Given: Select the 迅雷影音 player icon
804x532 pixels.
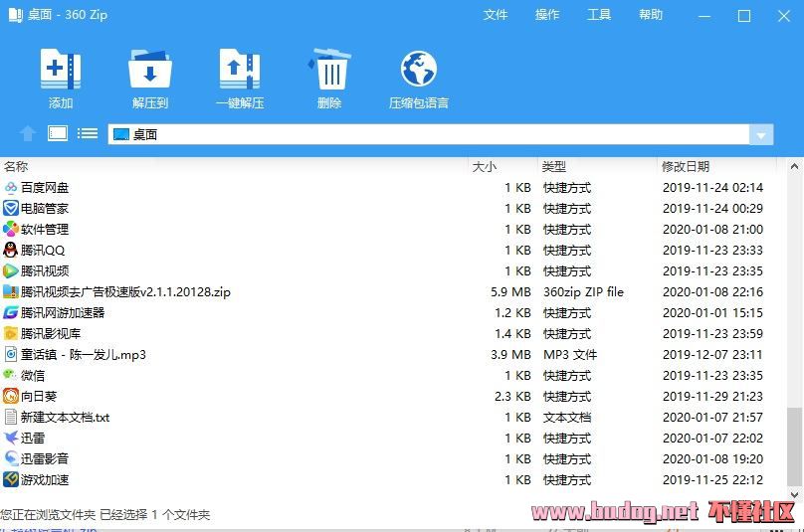Looking at the screenshot, I should [x=10, y=458].
